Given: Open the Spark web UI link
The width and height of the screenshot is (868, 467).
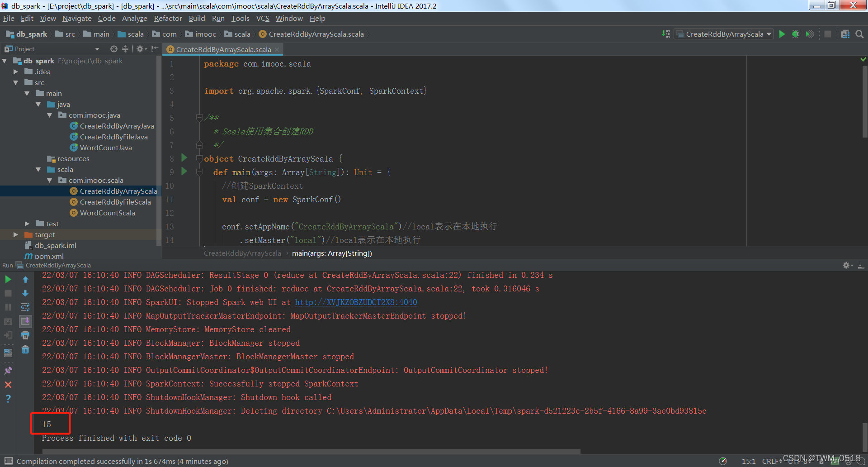Looking at the screenshot, I should (356, 302).
